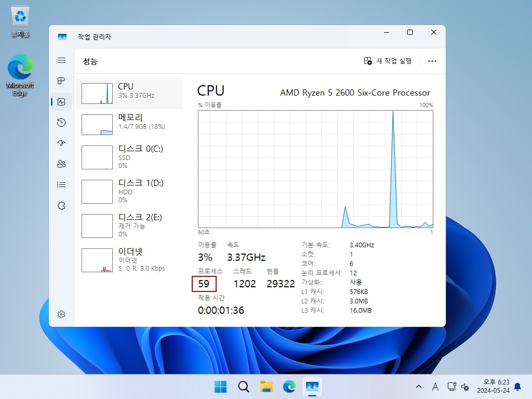Open the Details list sidebar icon
The image size is (532, 399).
[x=61, y=184]
